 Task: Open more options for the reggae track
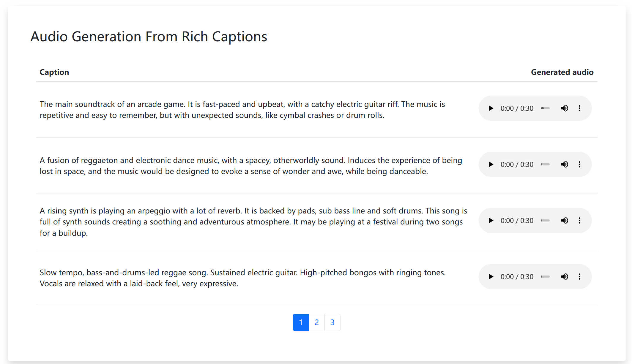pyautogui.click(x=580, y=276)
